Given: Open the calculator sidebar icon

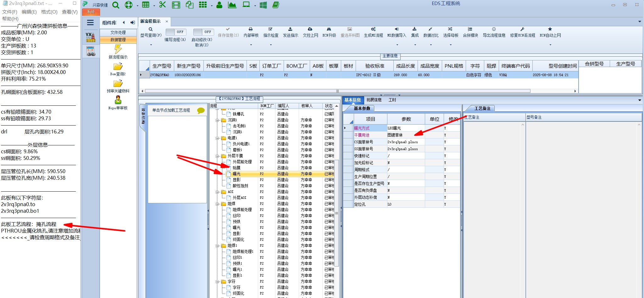Looking at the screenshot, I should [x=91, y=51].
